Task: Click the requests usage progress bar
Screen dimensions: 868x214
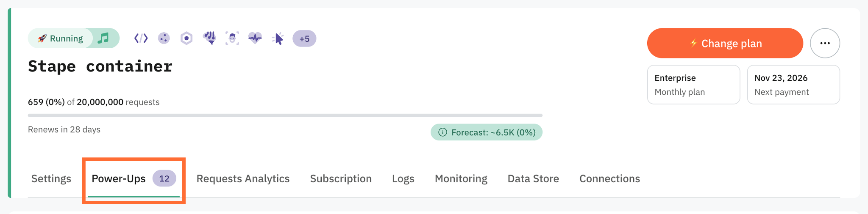Action: [x=285, y=115]
